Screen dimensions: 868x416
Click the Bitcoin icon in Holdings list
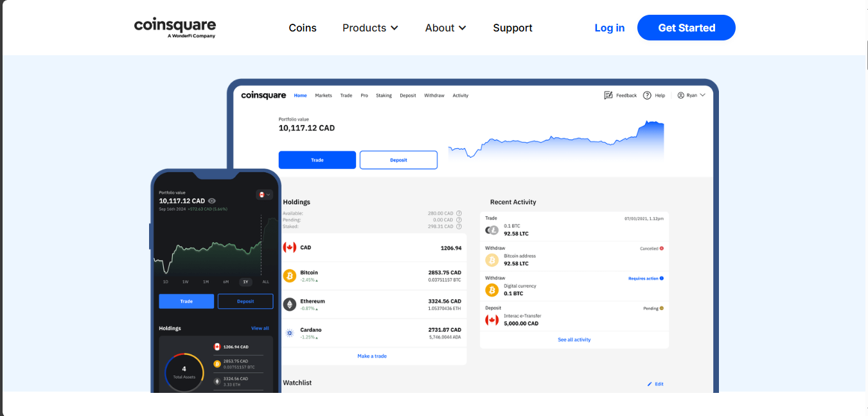coord(289,275)
